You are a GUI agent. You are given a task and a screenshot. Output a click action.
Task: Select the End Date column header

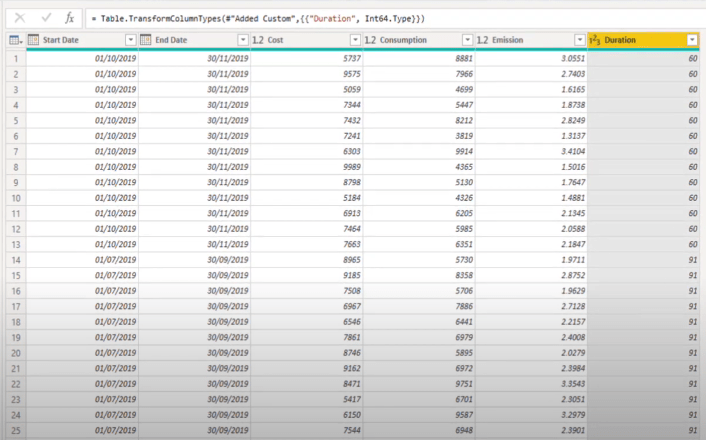coord(195,40)
